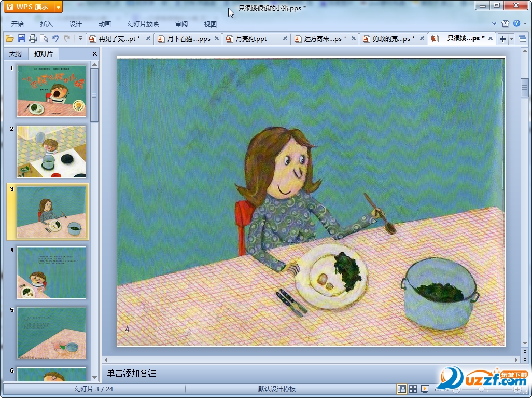
Task: Open the 设计 ribbon tab
Action: 75,24
